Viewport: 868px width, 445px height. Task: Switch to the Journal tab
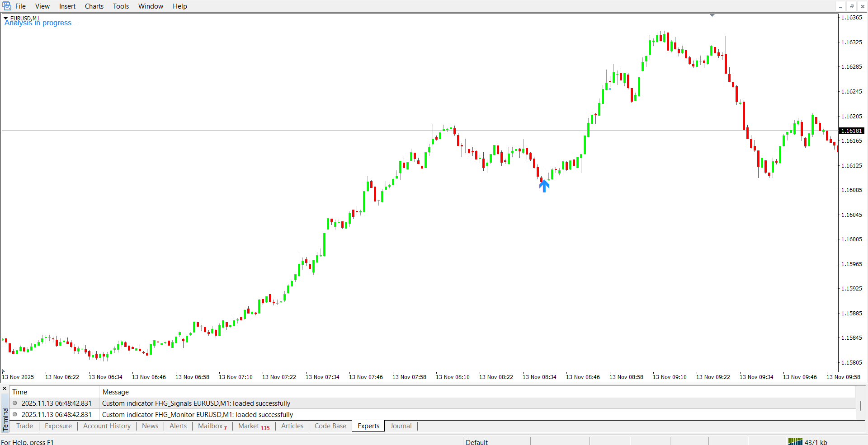(x=401, y=426)
